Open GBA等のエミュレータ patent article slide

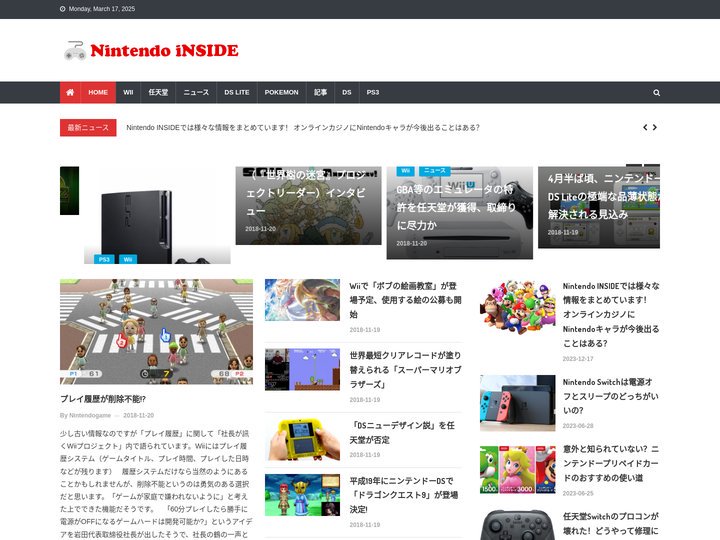point(460,213)
